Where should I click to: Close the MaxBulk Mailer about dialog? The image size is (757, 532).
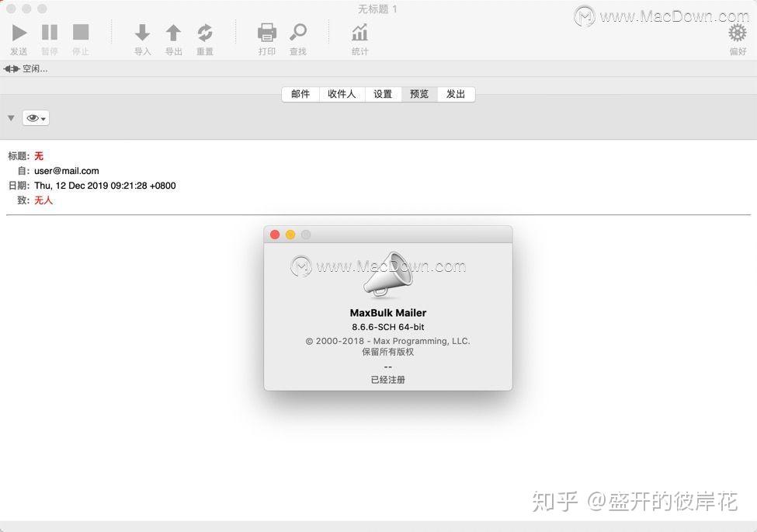[x=275, y=235]
